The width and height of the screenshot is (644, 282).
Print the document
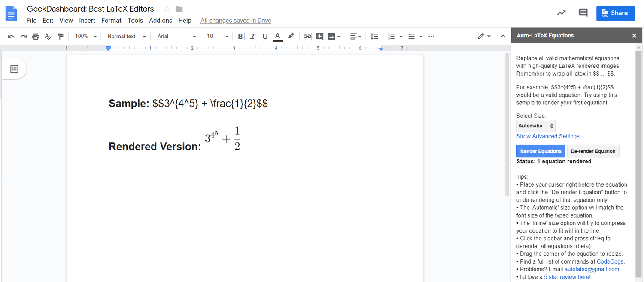(x=36, y=37)
